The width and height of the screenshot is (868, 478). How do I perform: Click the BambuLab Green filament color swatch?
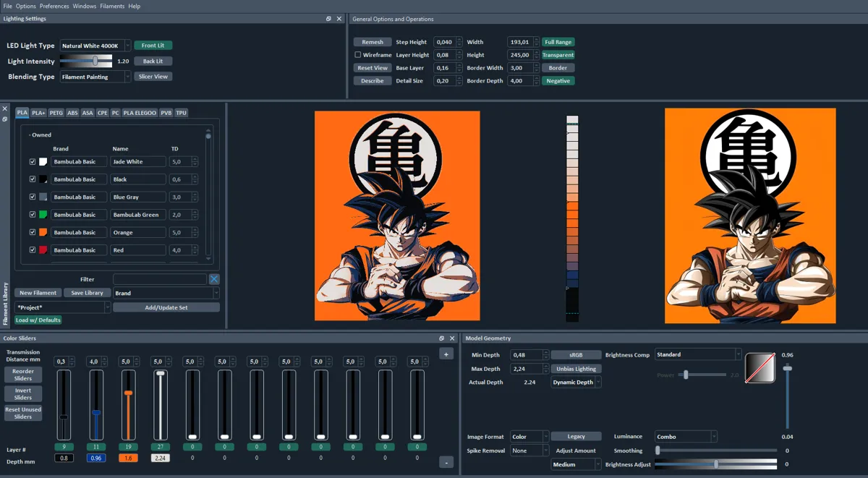43,215
